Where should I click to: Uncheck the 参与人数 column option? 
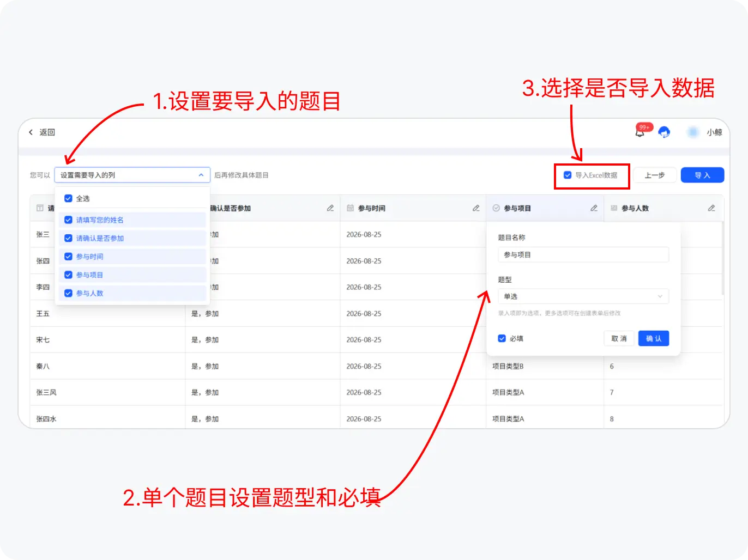pyautogui.click(x=68, y=293)
